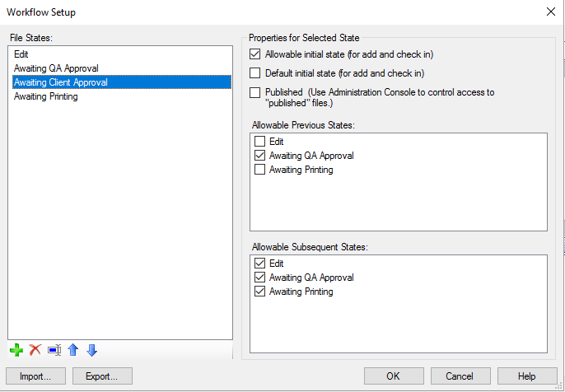Close the Workflow Setup window

pos(550,12)
